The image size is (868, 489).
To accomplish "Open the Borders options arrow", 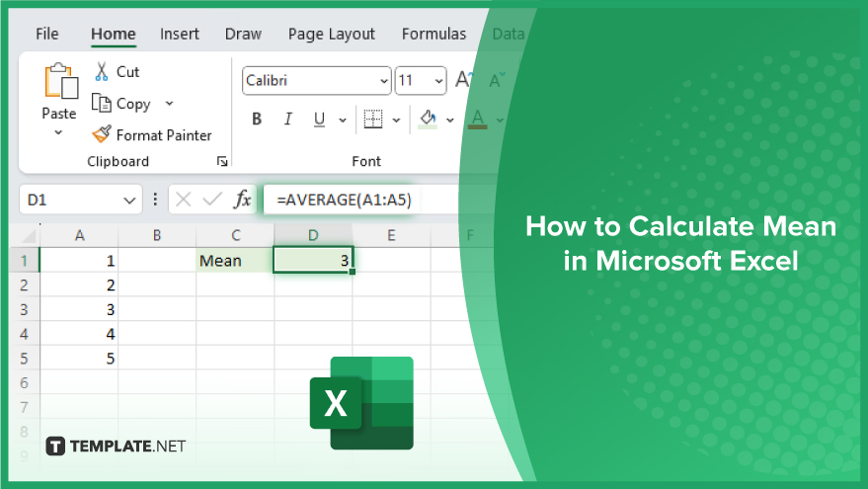I will pos(396,120).
